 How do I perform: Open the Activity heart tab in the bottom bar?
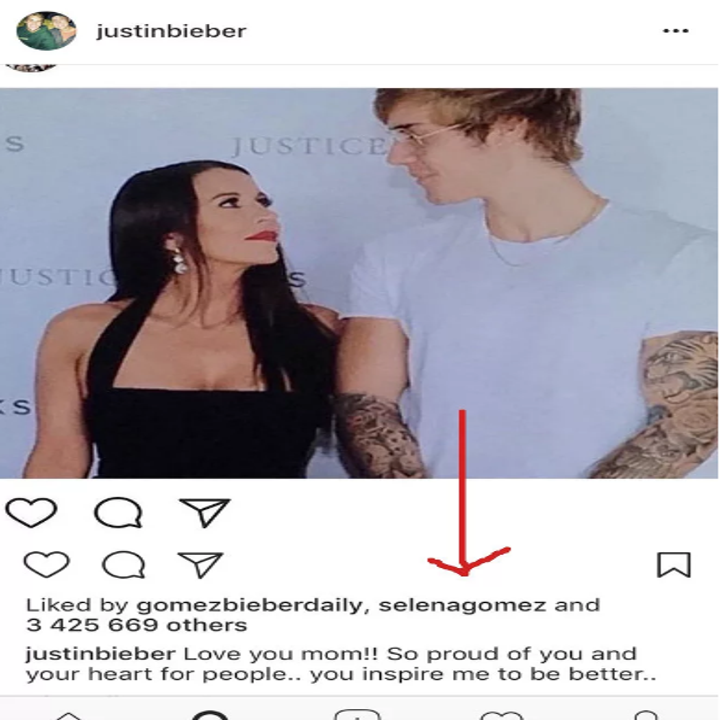coord(501,715)
